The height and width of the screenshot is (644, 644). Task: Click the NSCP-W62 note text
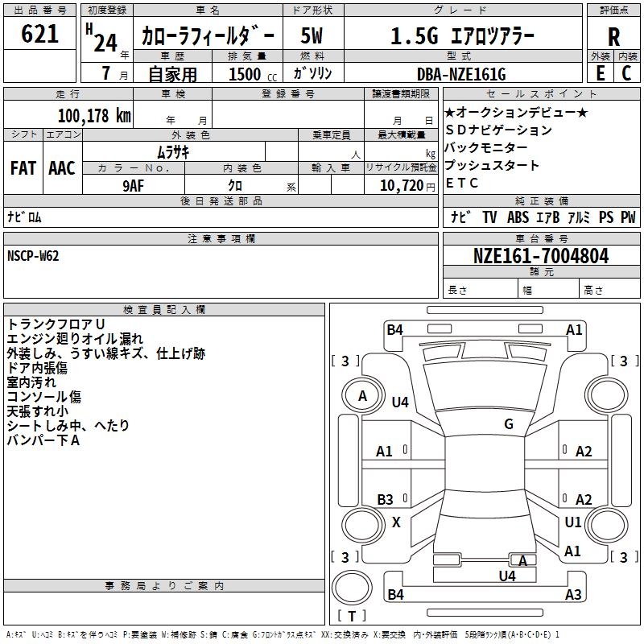[33, 256]
